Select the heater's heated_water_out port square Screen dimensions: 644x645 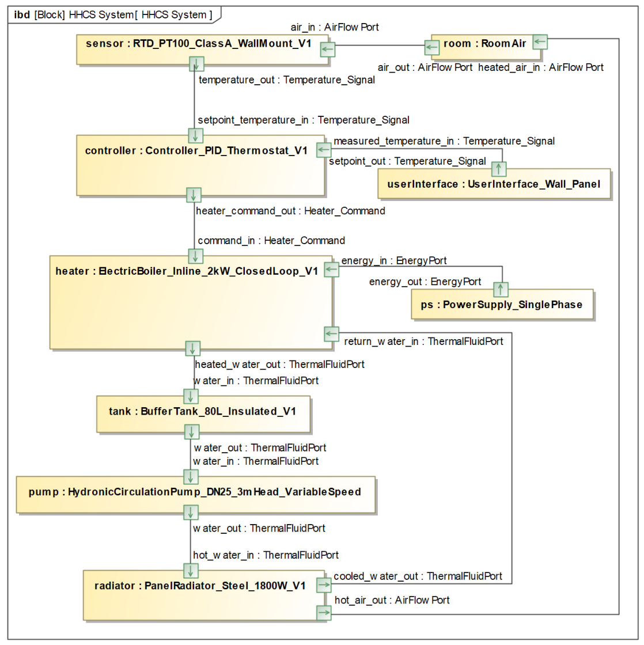[192, 348]
